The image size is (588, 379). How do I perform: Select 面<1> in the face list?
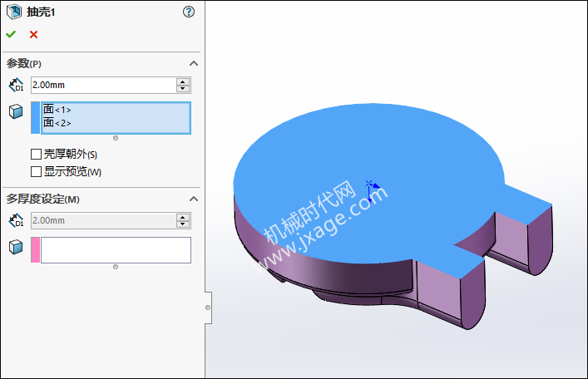57,110
